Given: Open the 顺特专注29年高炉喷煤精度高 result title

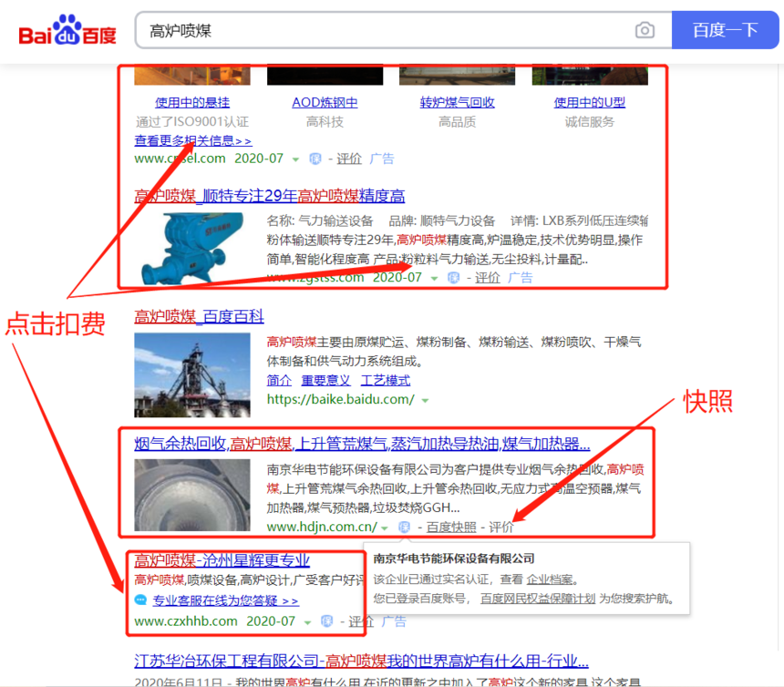Looking at the screenshot, I should 270,196.
